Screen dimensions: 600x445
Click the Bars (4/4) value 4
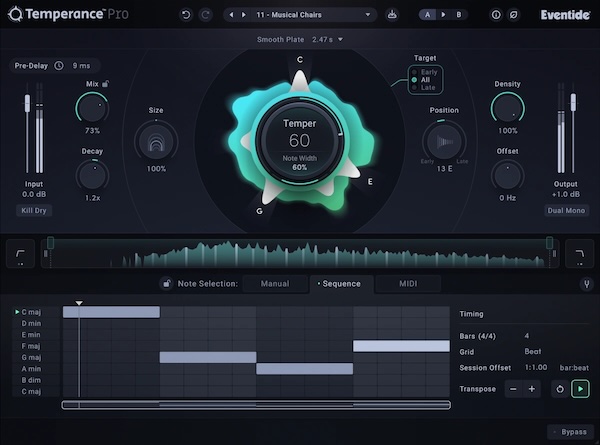(x=527, y=336)
